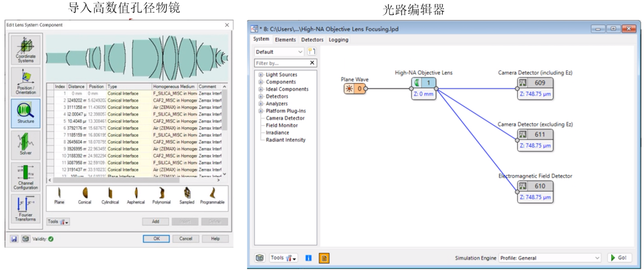
Task: Click the Plane Wave source node
Action: coord(354,88)
